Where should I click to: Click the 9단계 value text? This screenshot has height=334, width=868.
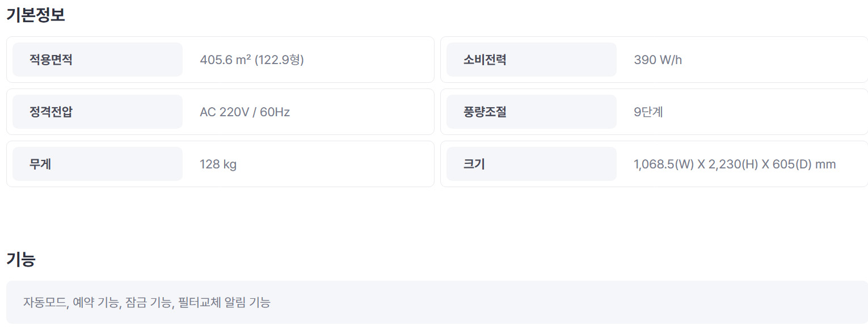point(648,112)
